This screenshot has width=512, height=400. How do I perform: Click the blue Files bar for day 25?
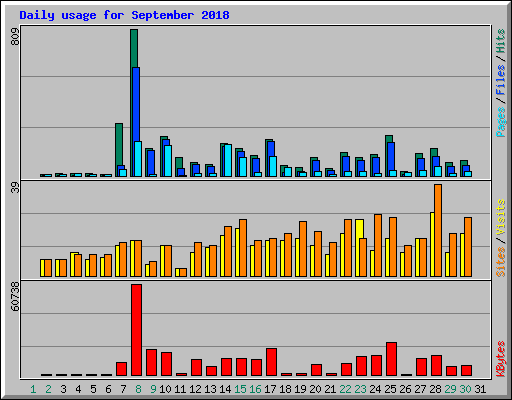[391, 156]
